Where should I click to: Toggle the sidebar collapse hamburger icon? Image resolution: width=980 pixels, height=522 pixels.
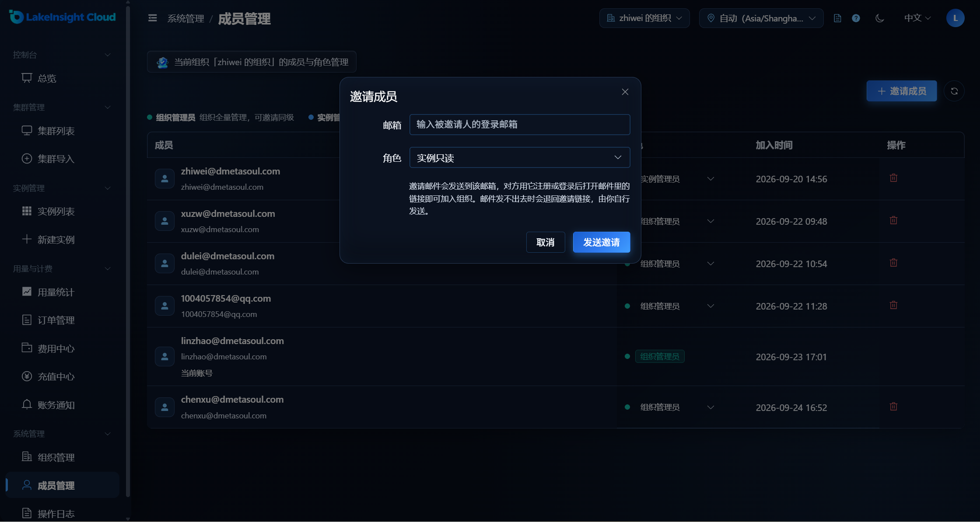[152, 18]
